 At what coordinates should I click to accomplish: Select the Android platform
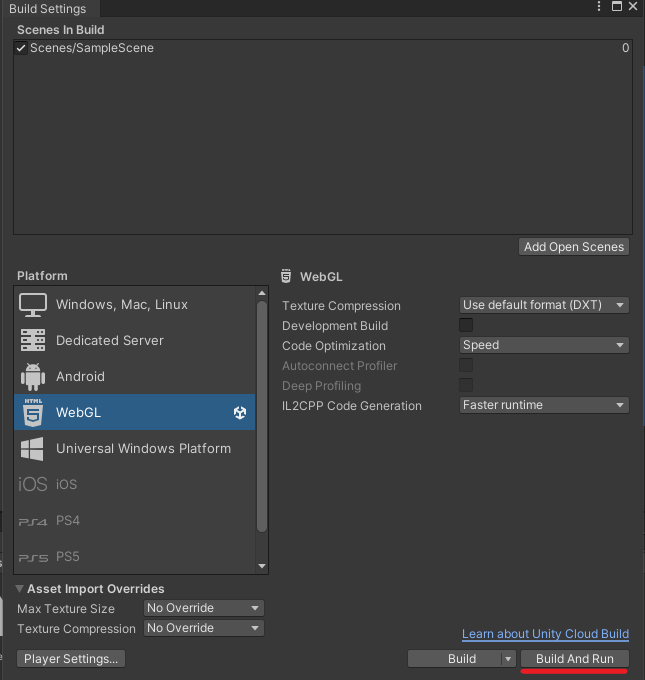click(134, 376)
